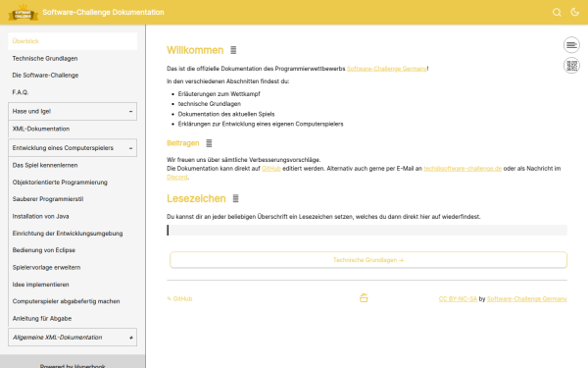
Task: Open Idee implementieren page
Action: tap(73, 285)
